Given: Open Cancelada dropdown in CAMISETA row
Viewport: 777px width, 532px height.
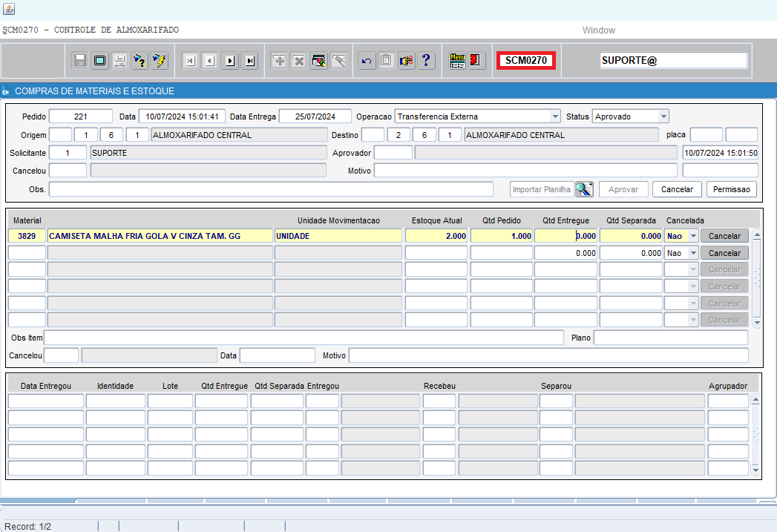Looking at the screenshot, I should tap(693, 236).
